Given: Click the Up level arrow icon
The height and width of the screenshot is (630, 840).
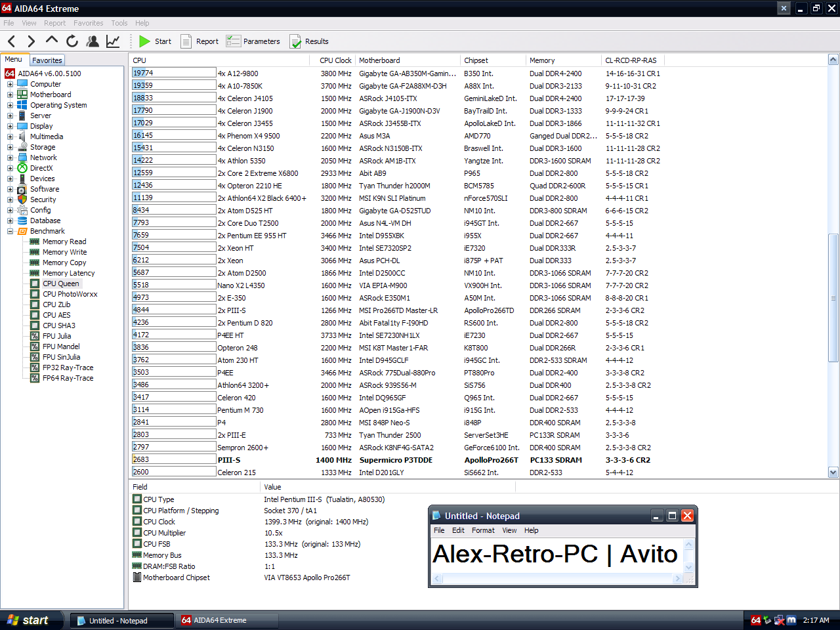Looking at the screenshot, I should 52,41.
